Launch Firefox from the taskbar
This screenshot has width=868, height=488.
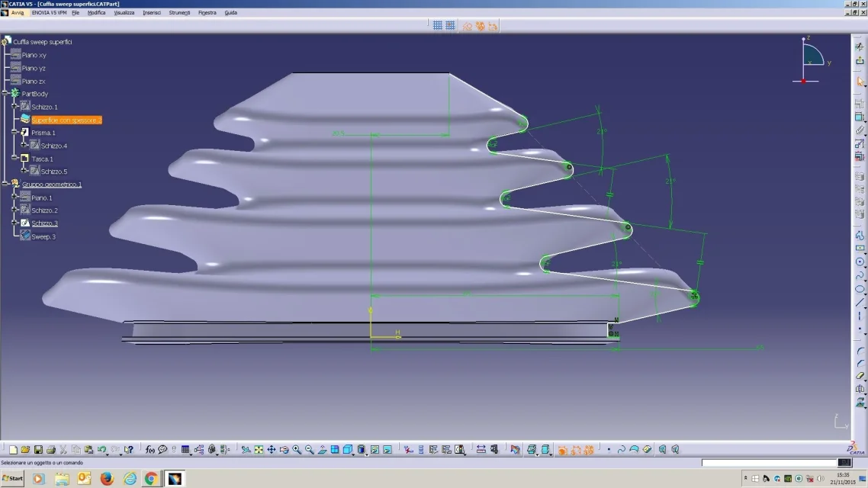(107, 479)
